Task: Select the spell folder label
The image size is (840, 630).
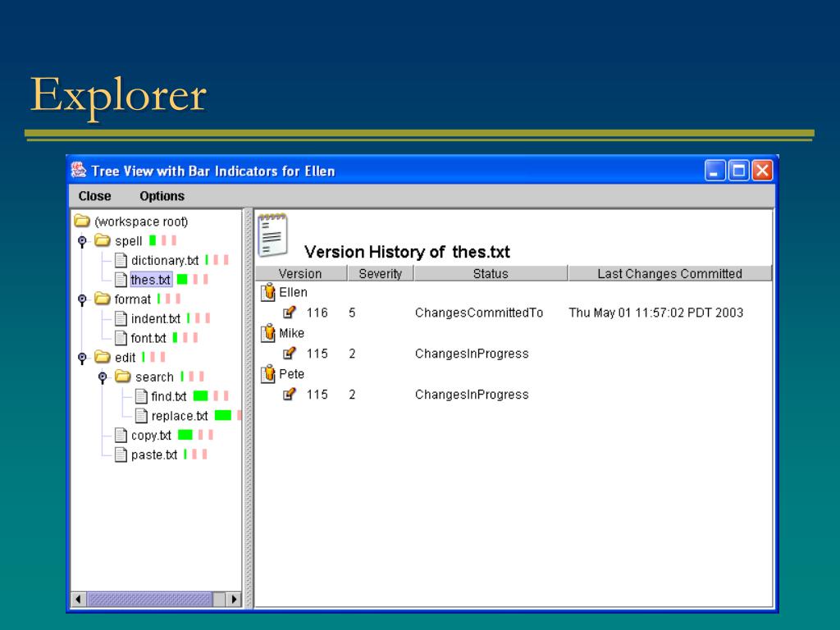Action: [x=129, y=241]
